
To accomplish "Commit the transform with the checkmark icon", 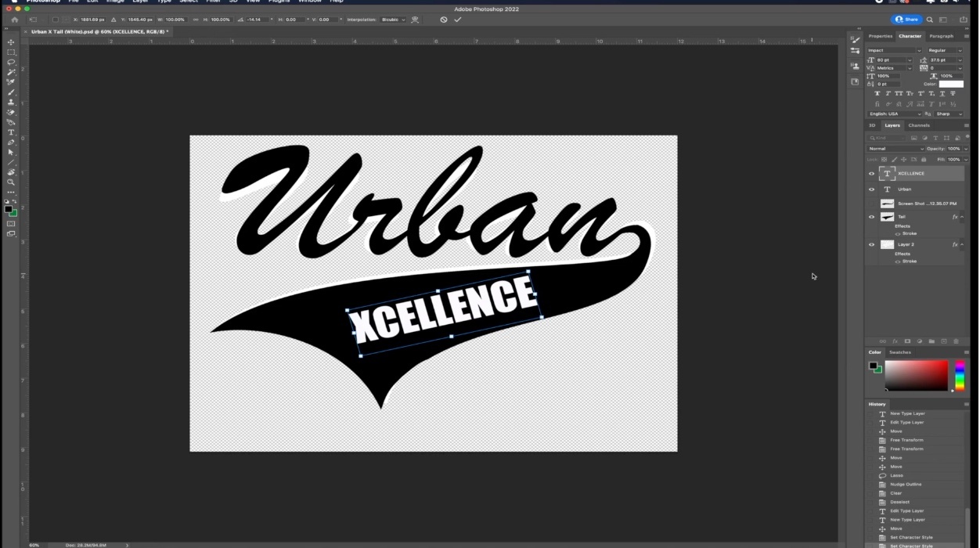I will point(458,20).
